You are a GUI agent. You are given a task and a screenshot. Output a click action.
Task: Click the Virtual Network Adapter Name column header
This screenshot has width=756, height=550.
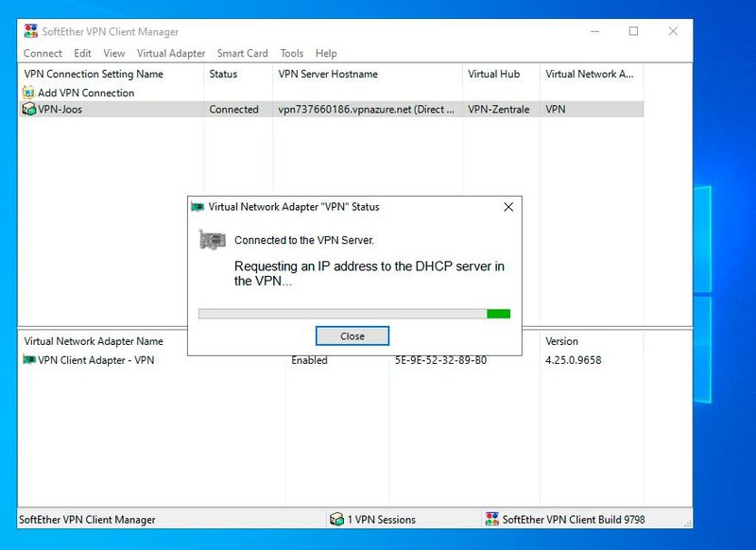coord(94,341)
